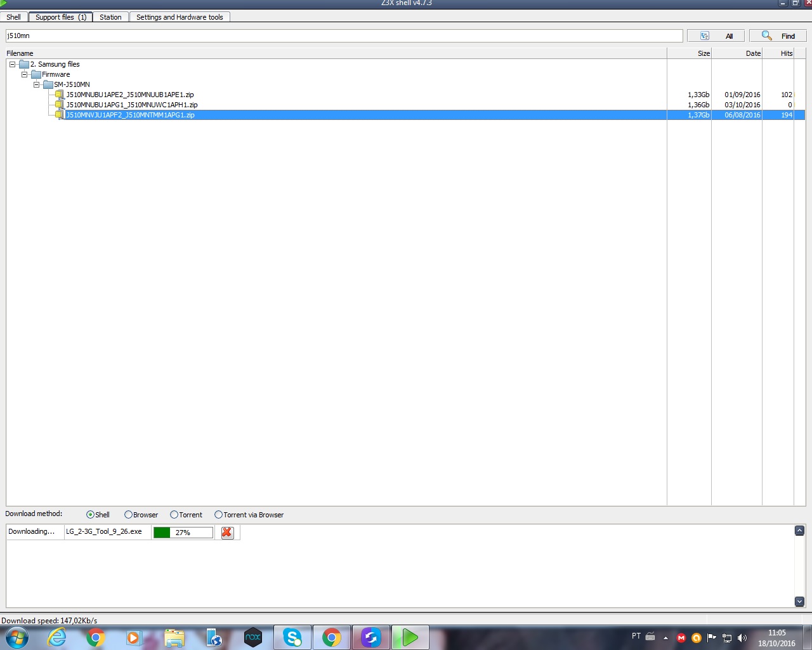The image size is (812, 650).
Task: Click the All button
Action: (716, 36)
